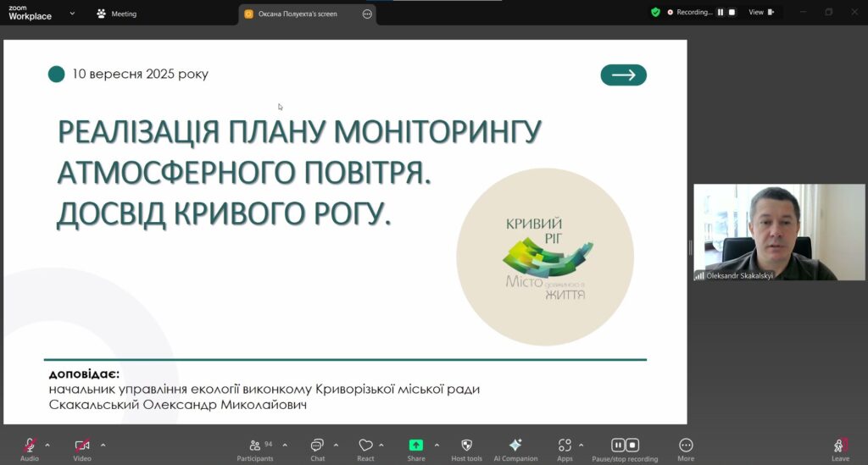The width and height of the screenshot is (868, 465).
Task: Stop recording from the bottom toolbar
Action: 632,445
